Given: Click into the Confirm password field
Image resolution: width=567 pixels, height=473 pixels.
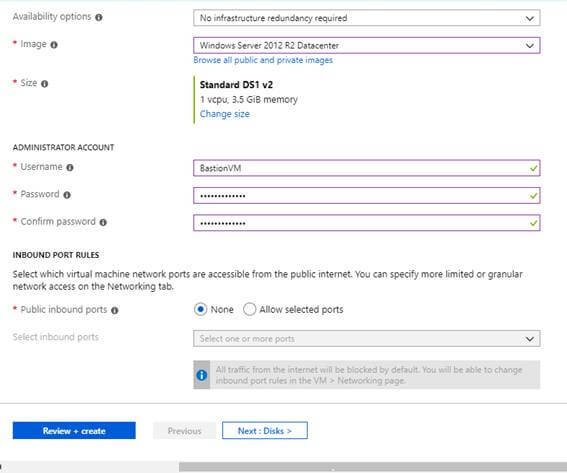Looking at the screenshot, I should pyautogui.click(x=367, y=223).
